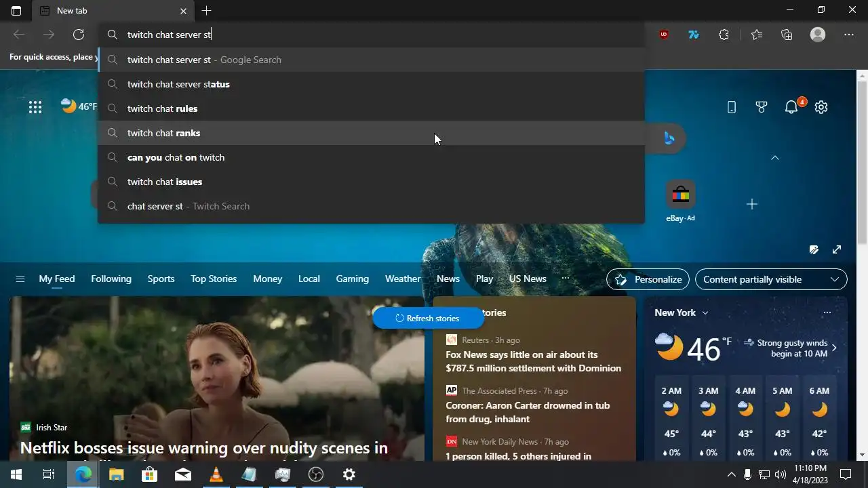The width and height of the screenshot is (868, 488).
Task: Open the Top Stories tab
Action: click(214, 279)
